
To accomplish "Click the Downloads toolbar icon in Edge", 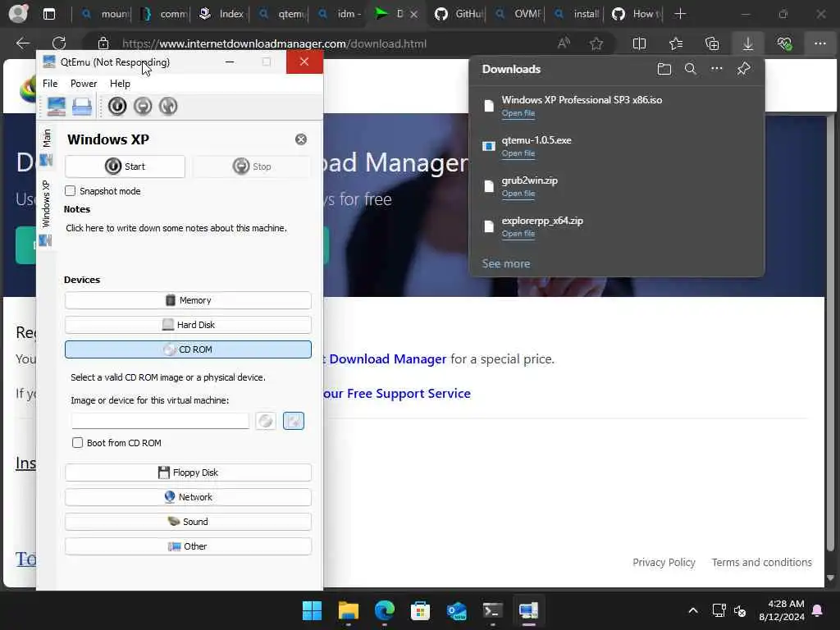I will (748, 43).
